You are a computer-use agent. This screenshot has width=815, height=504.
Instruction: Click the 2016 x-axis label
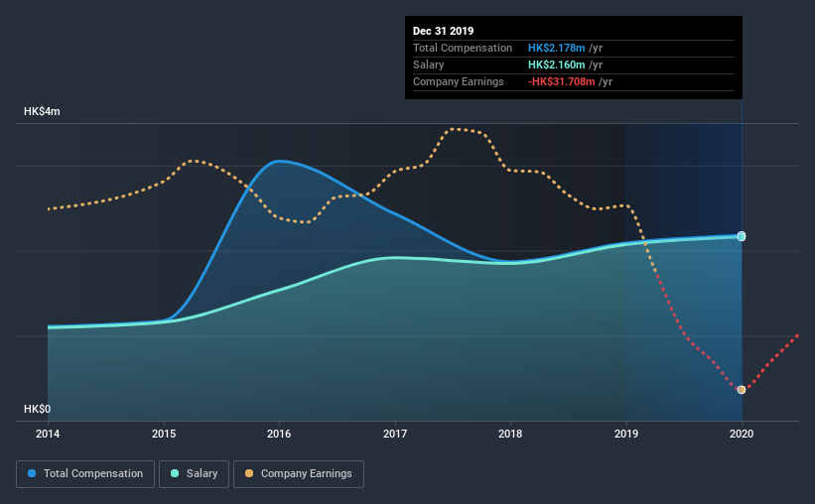point(279,434)
